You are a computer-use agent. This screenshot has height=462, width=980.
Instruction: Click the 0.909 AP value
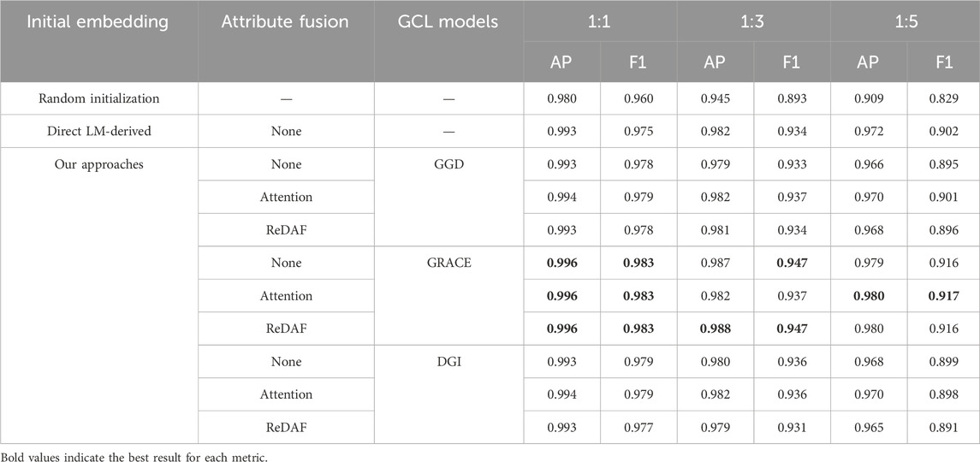868,98
